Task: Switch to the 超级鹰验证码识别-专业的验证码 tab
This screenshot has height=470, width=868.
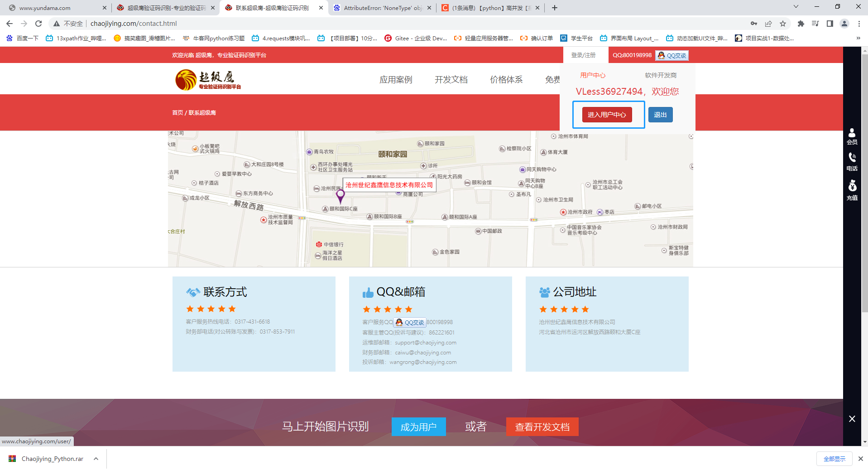Action: pos(165,8)
